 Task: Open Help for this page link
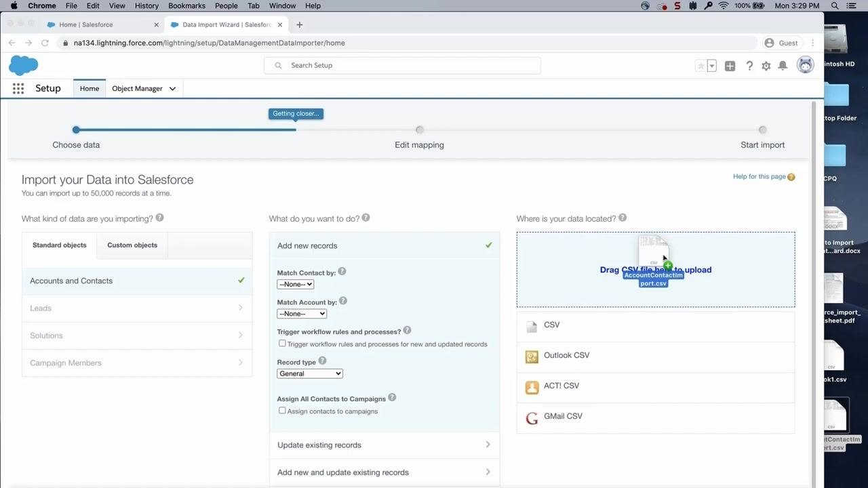759,177
